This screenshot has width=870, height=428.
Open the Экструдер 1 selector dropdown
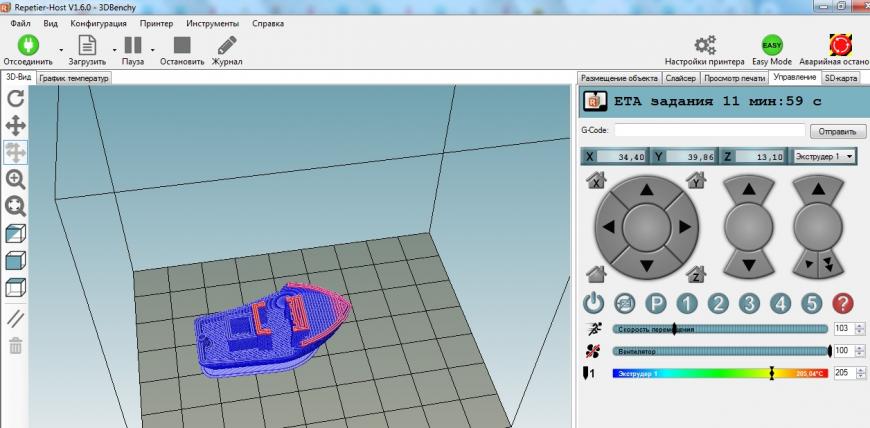coord(823,157)
